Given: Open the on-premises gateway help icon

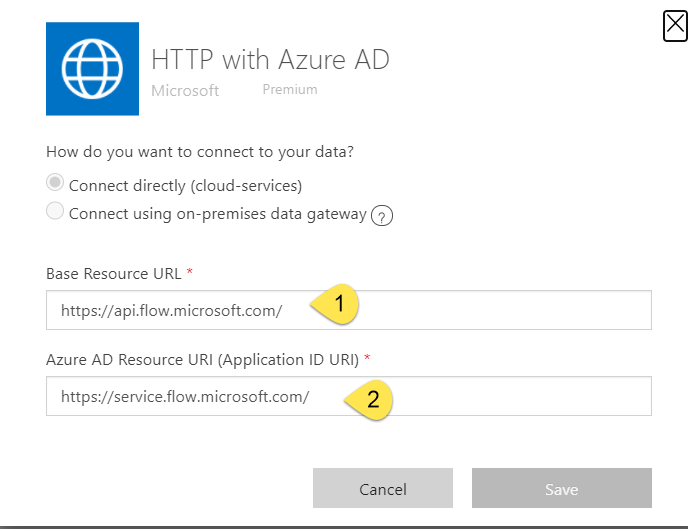Looking at the screenshot, I should (380, 215).
